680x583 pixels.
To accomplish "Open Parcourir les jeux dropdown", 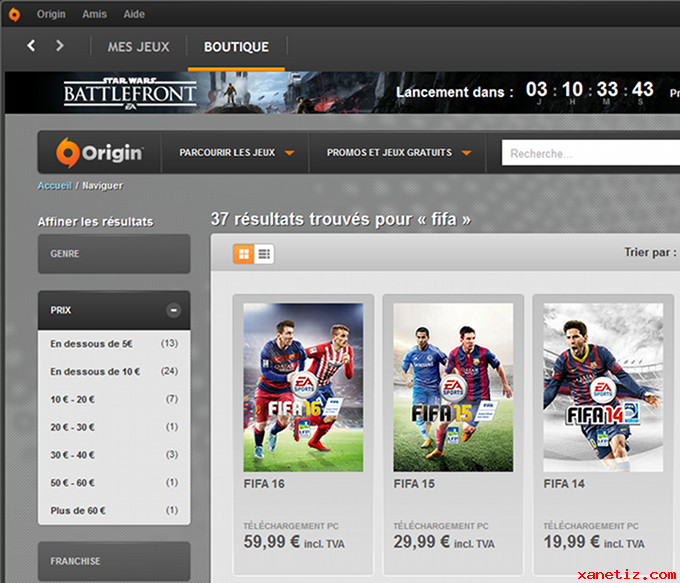I will click(x=237, y=153).
